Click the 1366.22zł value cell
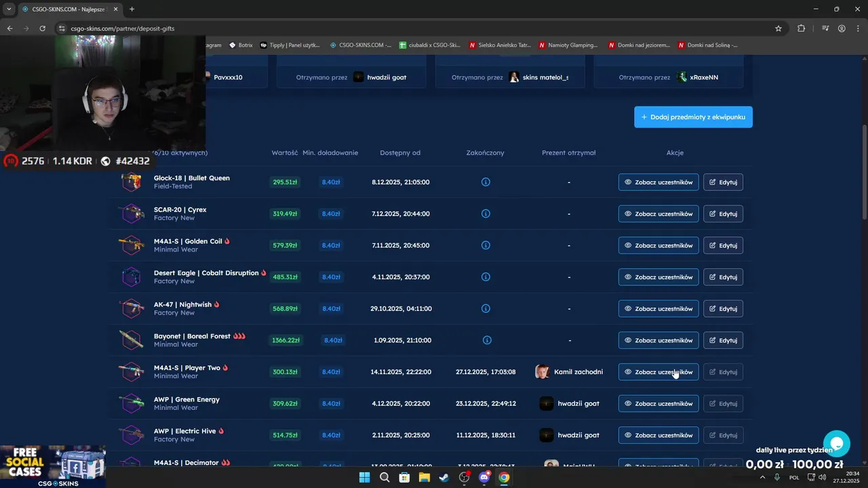 coord(285,340)
